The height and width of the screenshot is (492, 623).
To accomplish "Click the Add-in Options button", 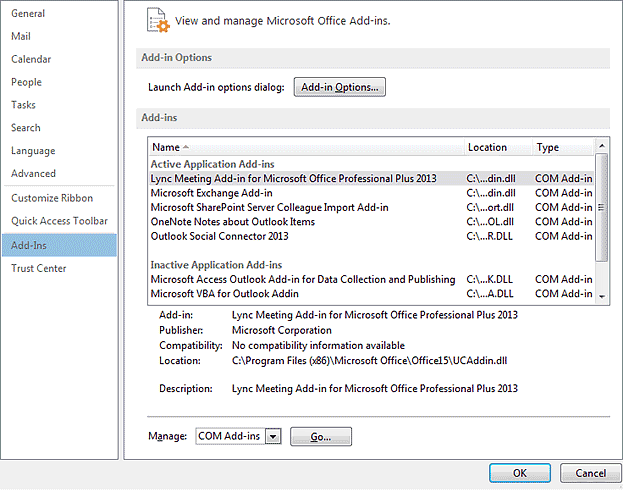I will (x=340, y=87).
